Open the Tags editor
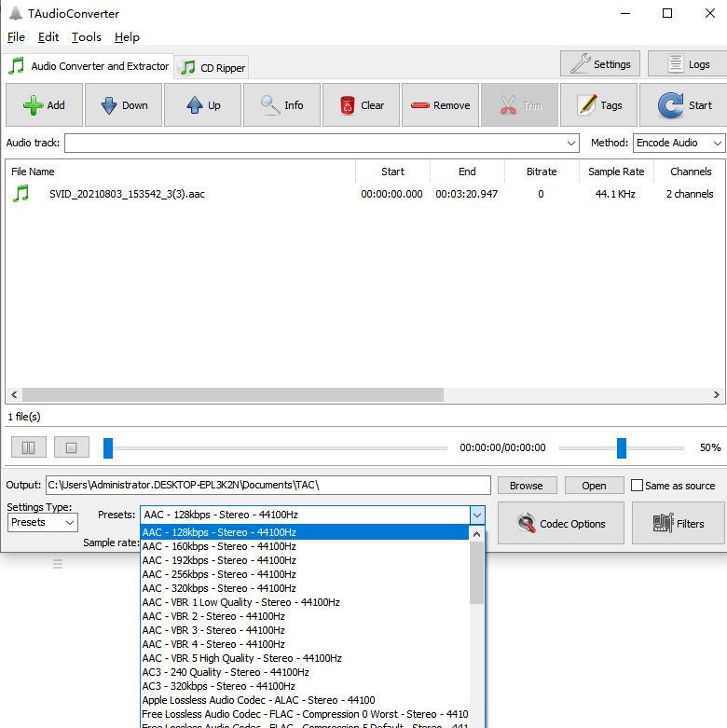727x728 pixels. click(599, 105)
